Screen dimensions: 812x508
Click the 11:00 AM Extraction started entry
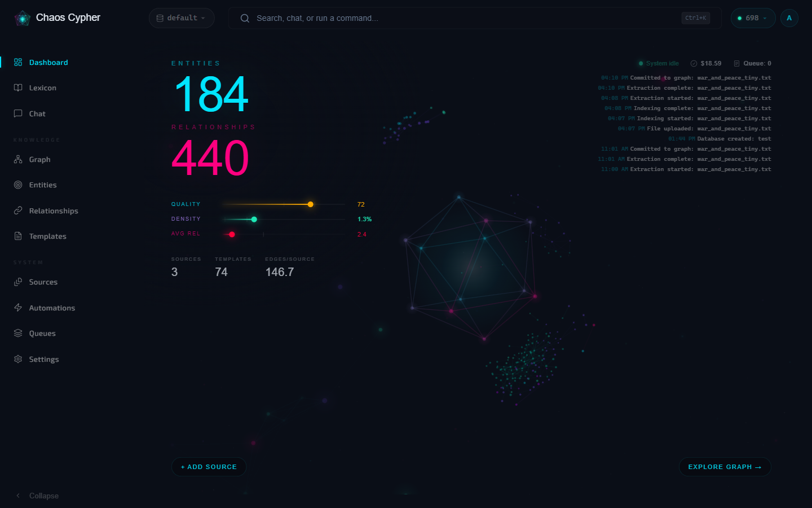(686, 169)
